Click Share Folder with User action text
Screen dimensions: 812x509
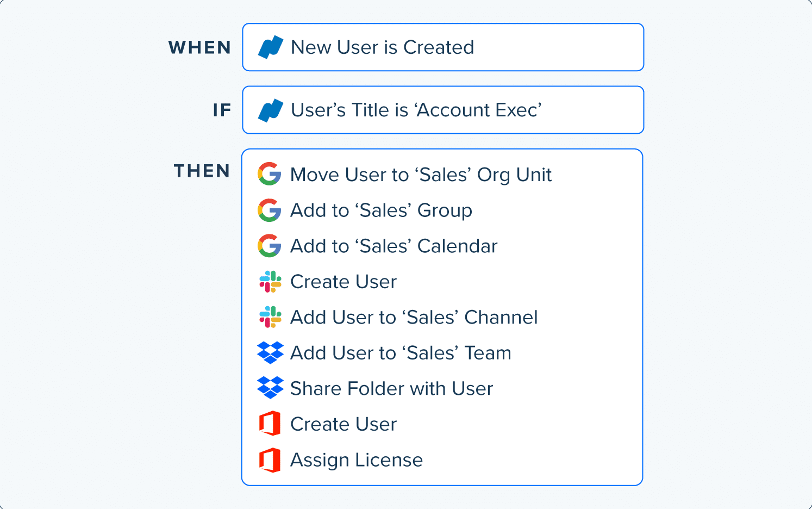pyautogui.click(x=391, y=389)
